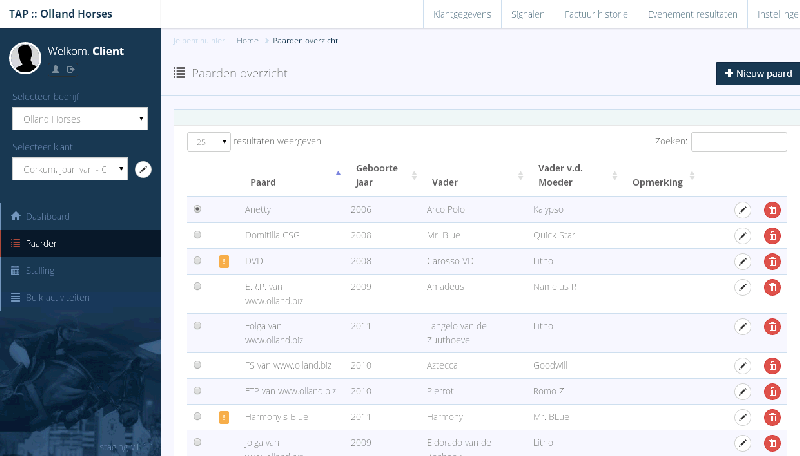The width and height of the screenshot is (800, 456).
Task: Delete the horse with father Azteca
Action: 772,366
